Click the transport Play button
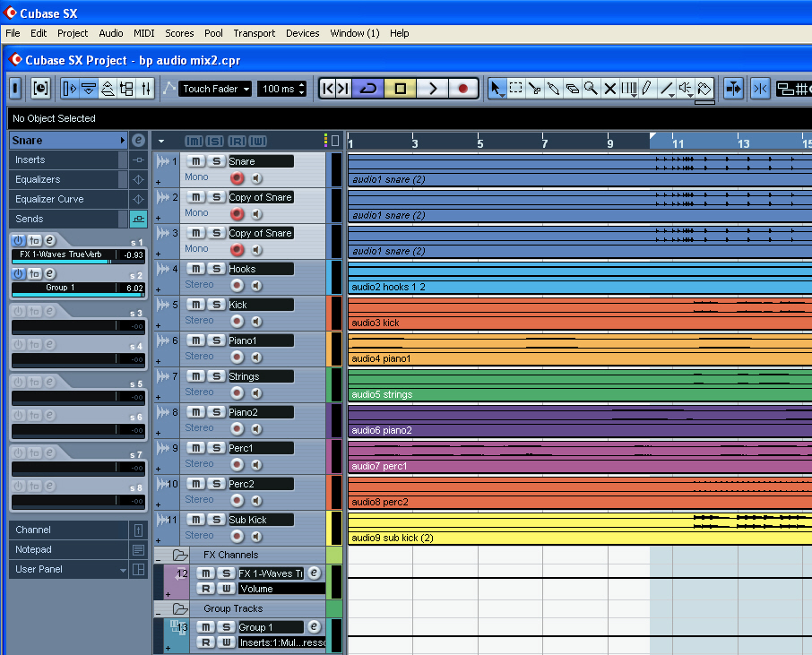Viewport: 812px width, 655px height. (x=432, y=89)
